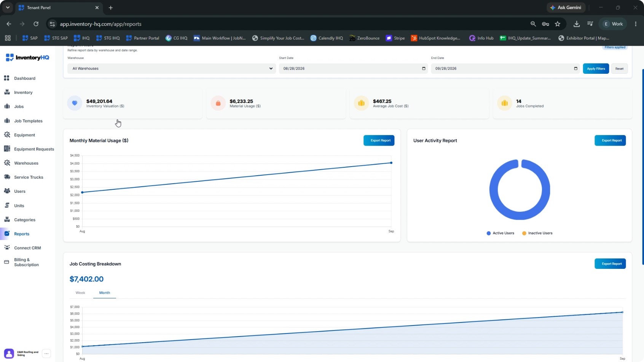Open the Equipment Requests sidebar icon
The width and height of the screenshot is (644, 362).
[6, 149]
